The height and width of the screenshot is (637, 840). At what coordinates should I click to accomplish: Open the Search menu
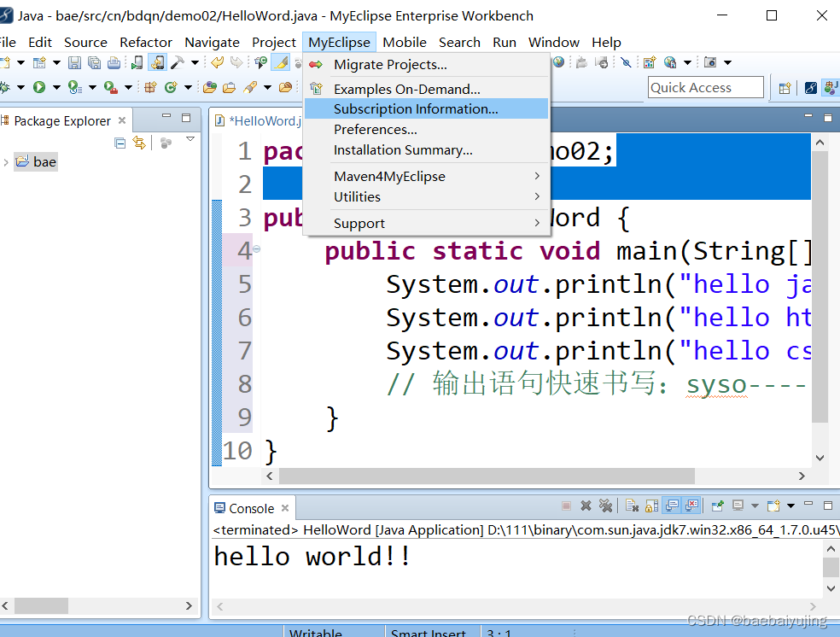click(x=459, y=42)
